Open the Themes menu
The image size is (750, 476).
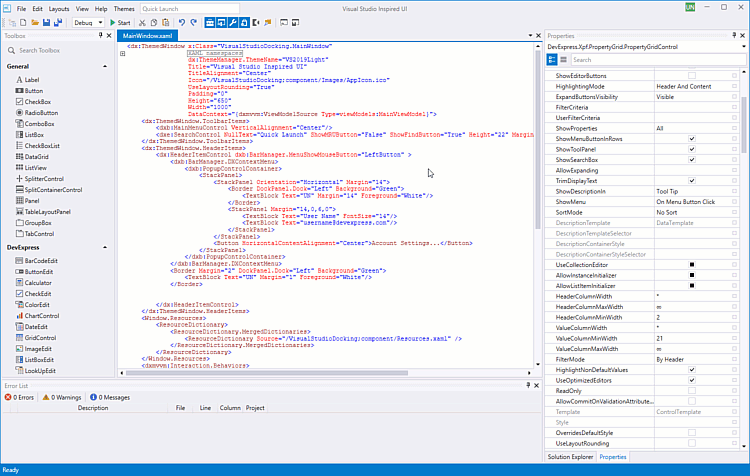click(x=124, y=8)
